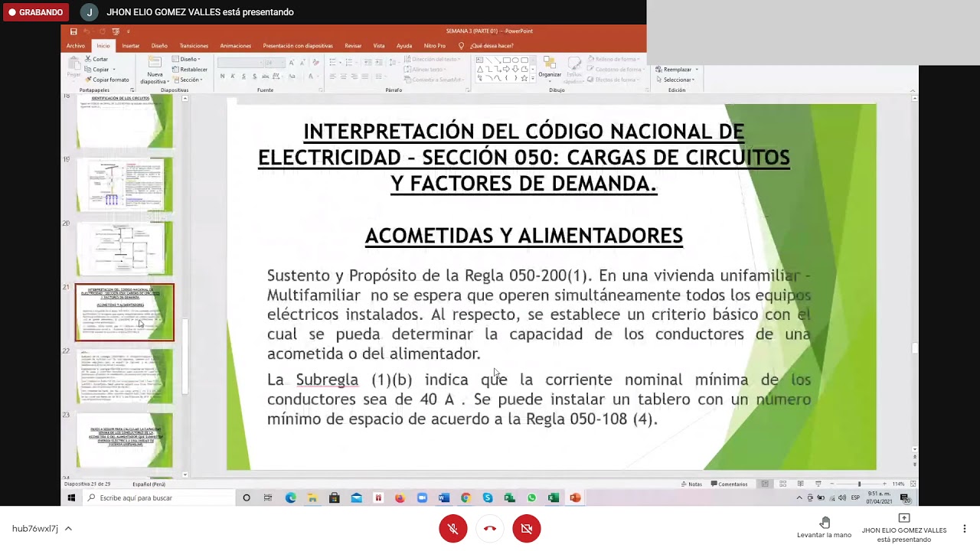The image size is (980, 551).
Task: Switch to the Insertar tab
Action: tap(131, 46)
